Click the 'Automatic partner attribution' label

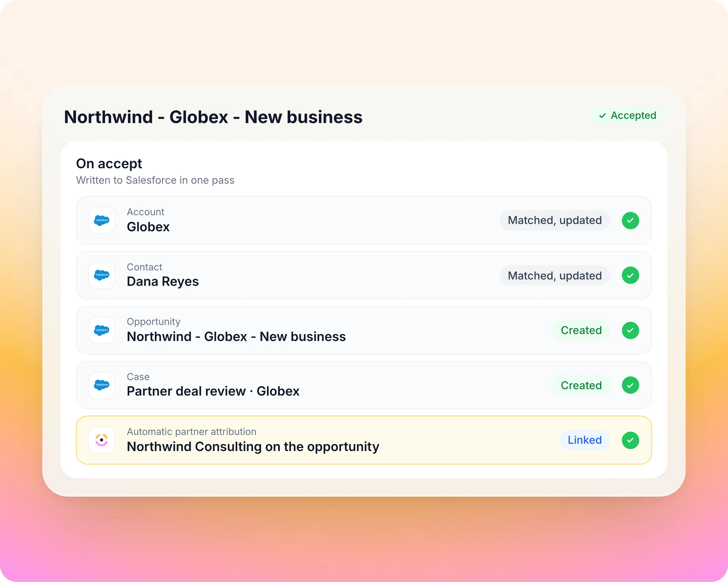point(191,432)
